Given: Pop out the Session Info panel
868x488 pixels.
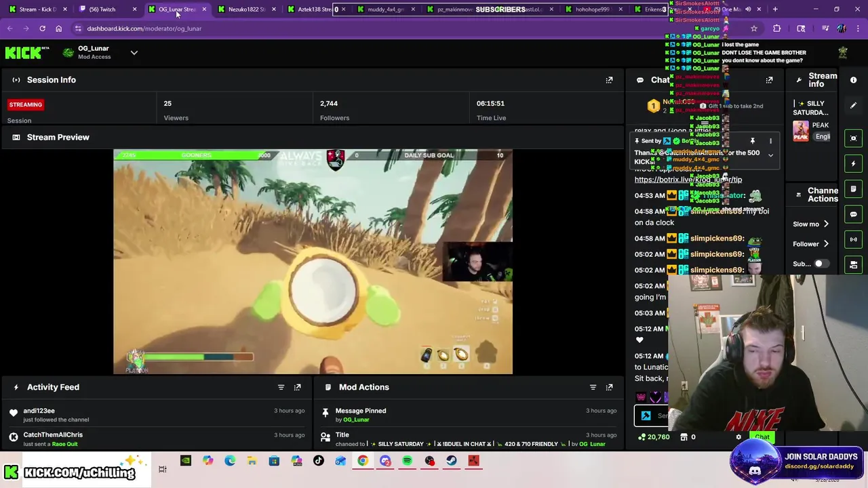Looking at the screenshot, I should [x=609, y=80].
